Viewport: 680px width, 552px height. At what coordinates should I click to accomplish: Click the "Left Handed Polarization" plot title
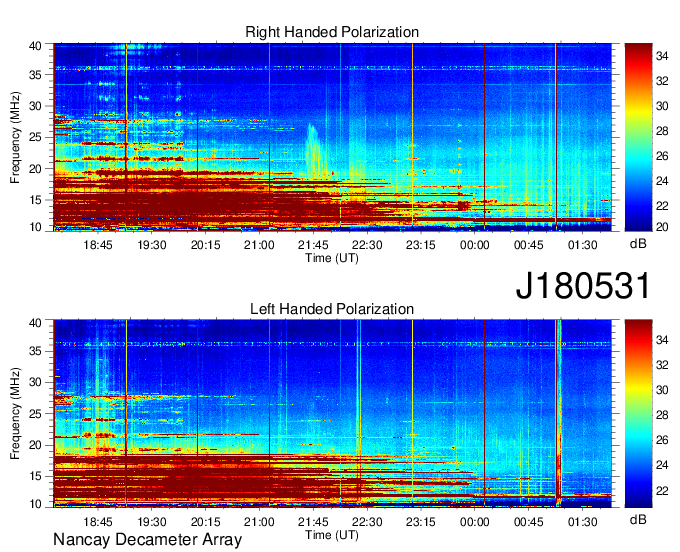332,309
